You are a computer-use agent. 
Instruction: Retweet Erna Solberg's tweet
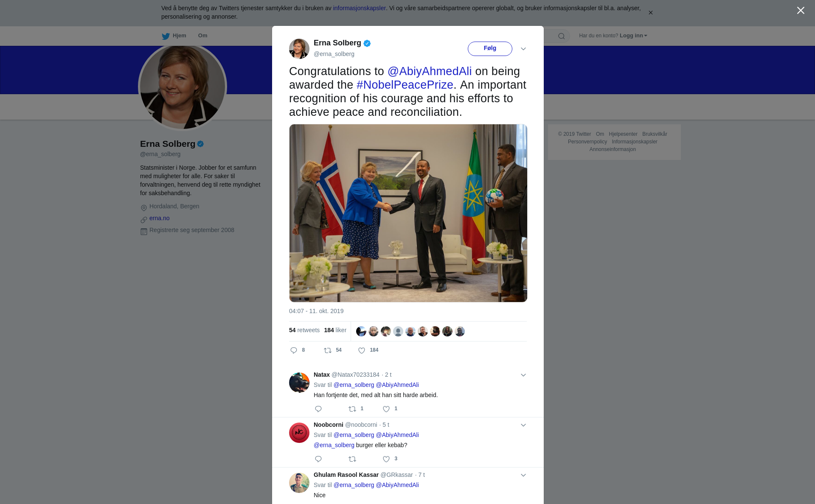coord(328,350)
